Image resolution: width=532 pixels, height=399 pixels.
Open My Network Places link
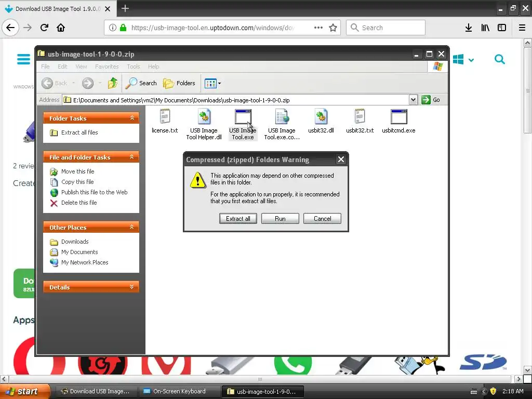coord(85,262)
